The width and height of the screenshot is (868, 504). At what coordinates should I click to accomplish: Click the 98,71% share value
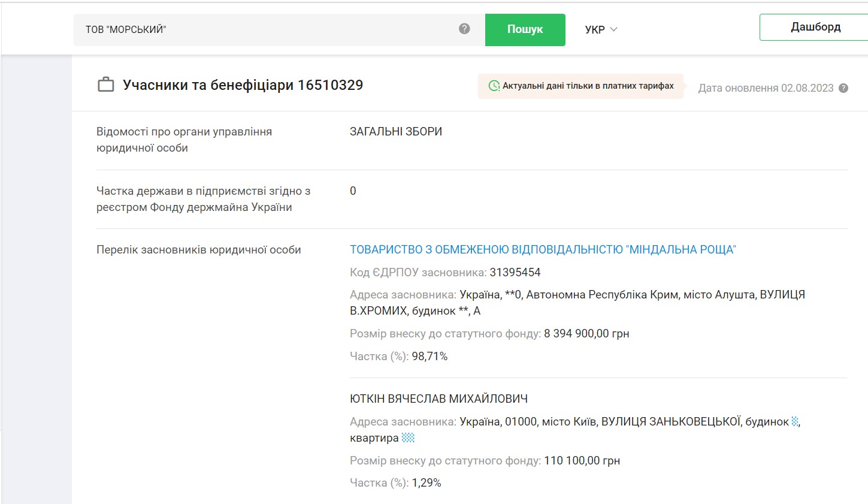(x=430, y=357)
